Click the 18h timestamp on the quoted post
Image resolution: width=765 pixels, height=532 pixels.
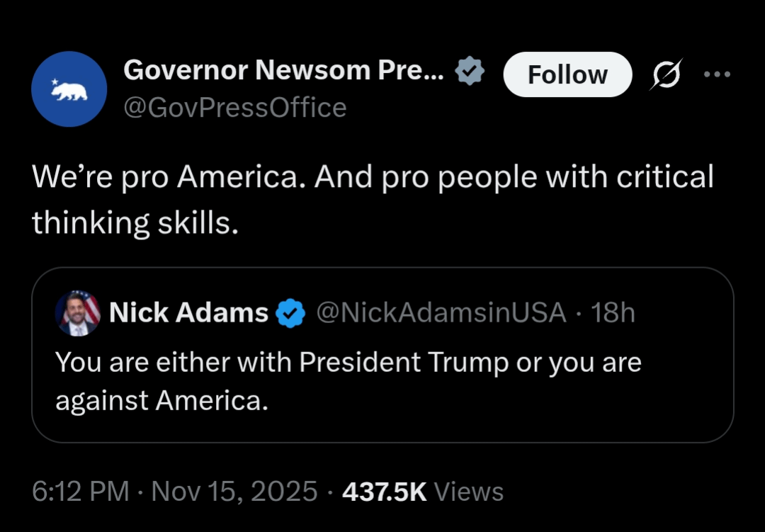click(x=613, y=312)
